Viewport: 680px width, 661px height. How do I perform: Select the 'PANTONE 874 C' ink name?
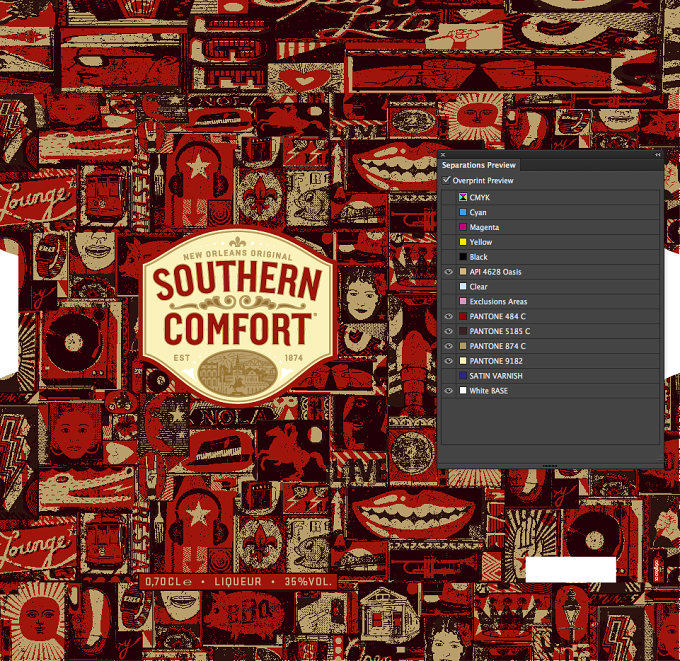(x=497, y=346)
